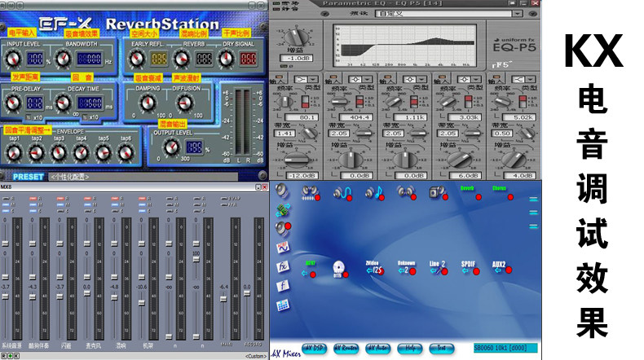Click the 1.41 bandwidth value field in EQ
The height and width of the screenshot is (360, 644).
(x=285, y=134)
